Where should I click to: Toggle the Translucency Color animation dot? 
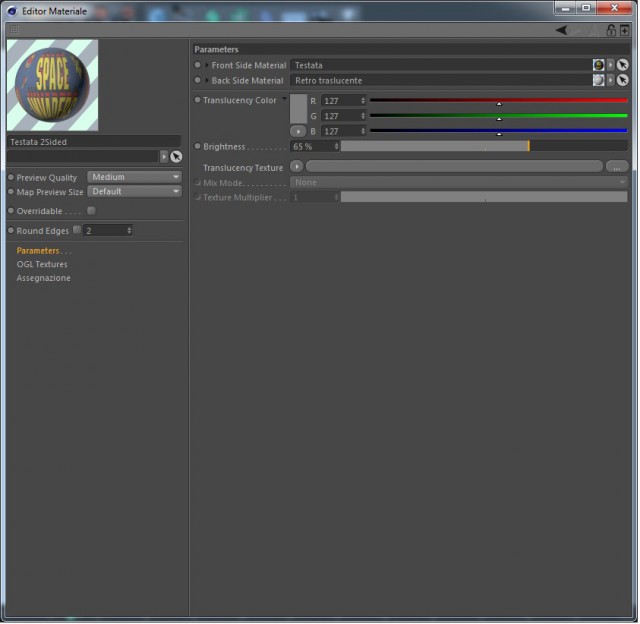[x=198, y=100]
